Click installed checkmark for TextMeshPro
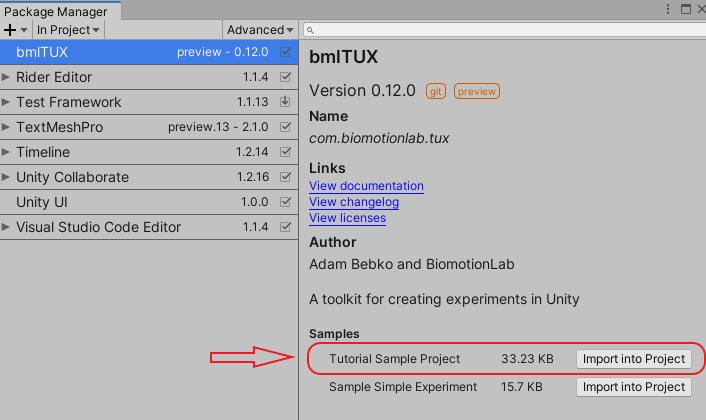Viewport: 706px width, 420px height. tap(285, 127)
